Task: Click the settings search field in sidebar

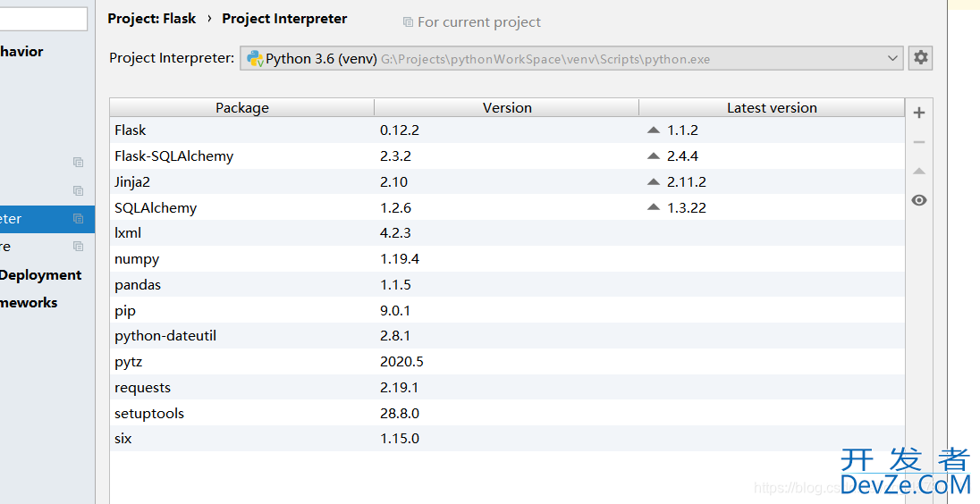Action: (43, 19)
